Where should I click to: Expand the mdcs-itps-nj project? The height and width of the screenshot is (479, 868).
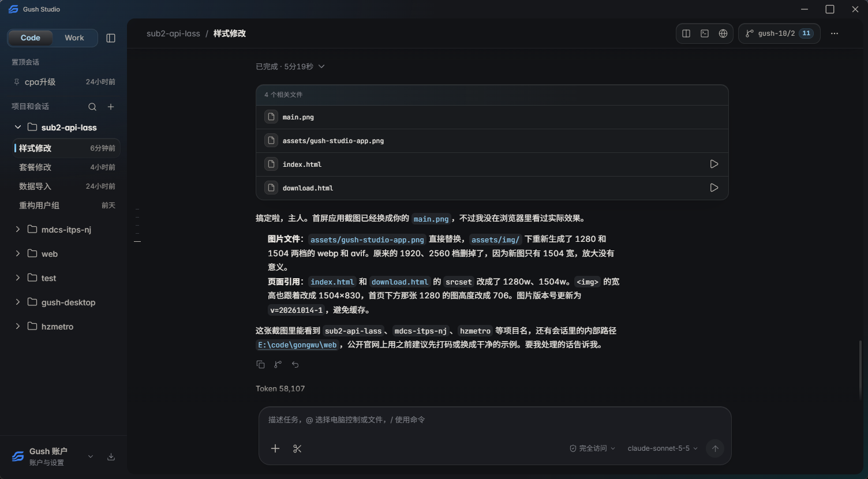click(x=18, y=230)
